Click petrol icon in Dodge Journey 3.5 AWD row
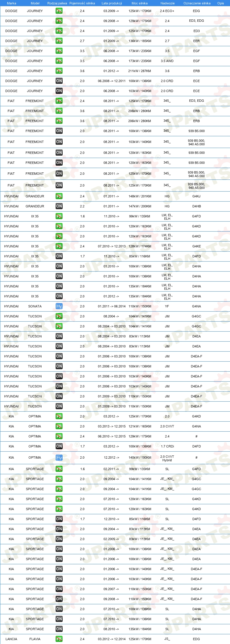The height and width of the screenshot is (644, 230). [x=59, y=61]
